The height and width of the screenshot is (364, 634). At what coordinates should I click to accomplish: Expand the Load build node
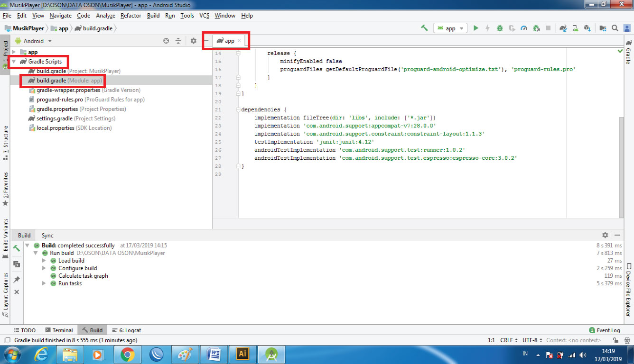coord(44,261)
